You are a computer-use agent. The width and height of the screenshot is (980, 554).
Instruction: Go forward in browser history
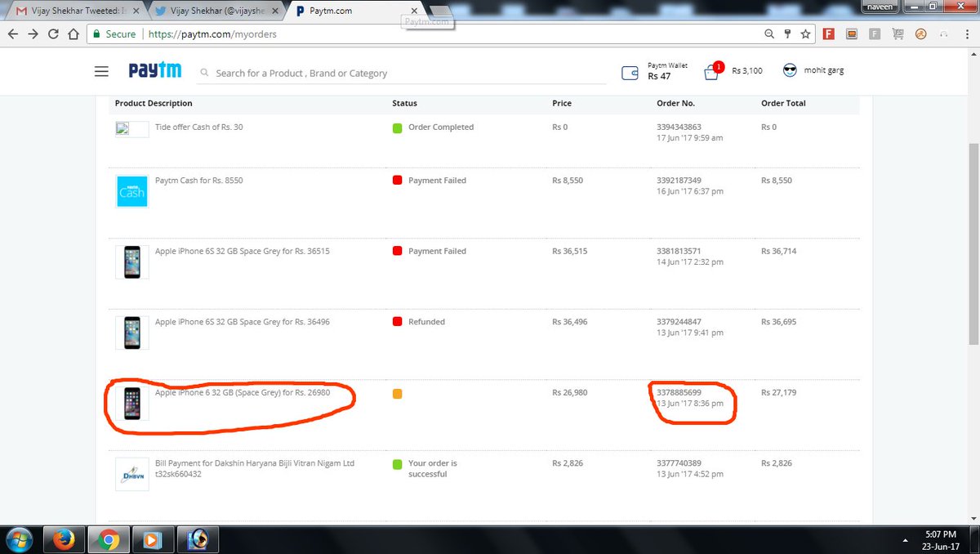[x=33, y=34]
